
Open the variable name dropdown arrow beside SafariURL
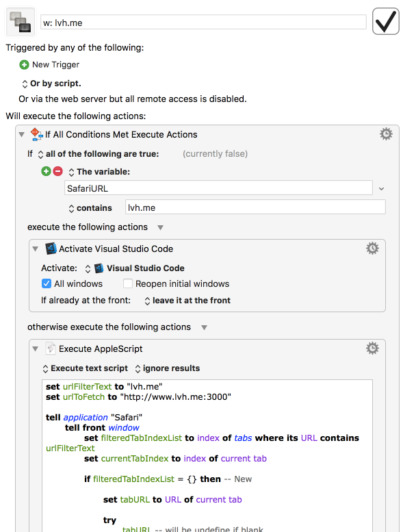pyautogui.click(x=382, y=189)
